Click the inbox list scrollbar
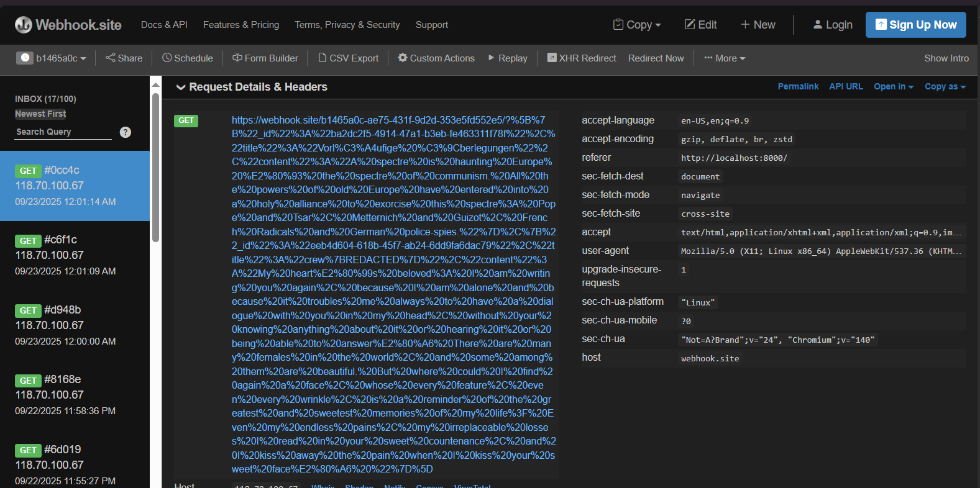This screenshot has width=980, height=488. click(155, 168)
